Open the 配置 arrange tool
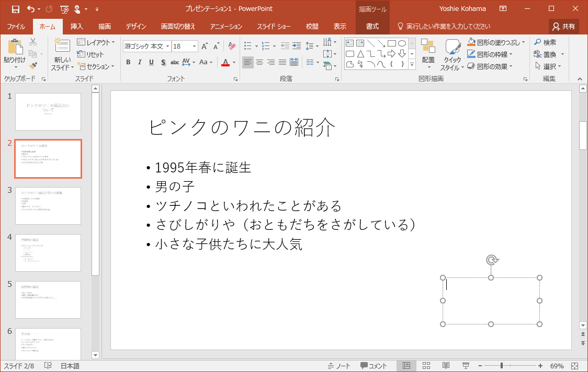The height and width of the screenshot is (372, 588). pyautogui.click(x=428, y=52)
